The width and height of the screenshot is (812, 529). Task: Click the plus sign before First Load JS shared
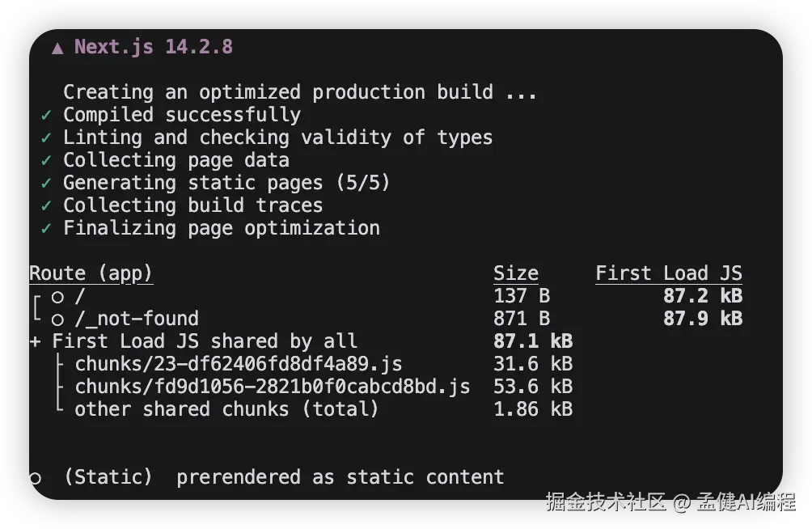[x=35, y=341]
